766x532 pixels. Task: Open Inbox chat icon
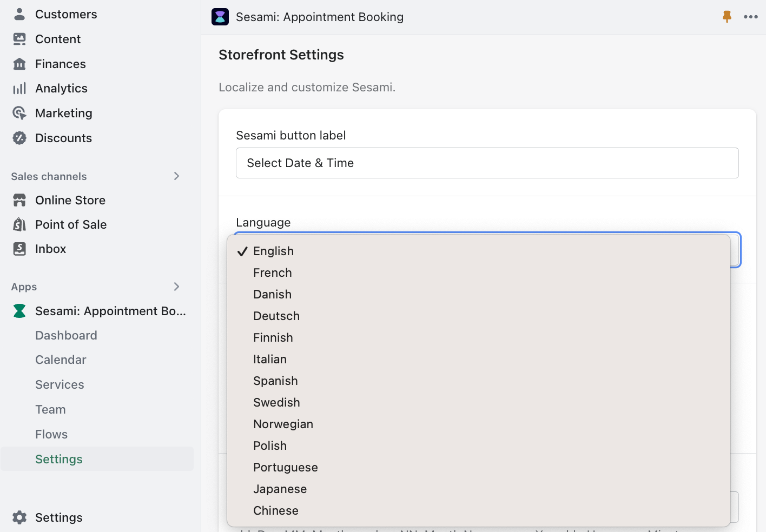19,249
